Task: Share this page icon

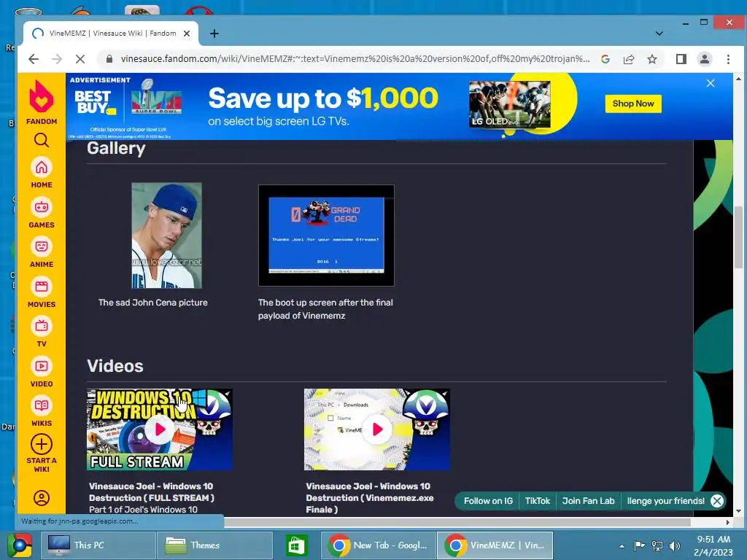Action: 629,59
